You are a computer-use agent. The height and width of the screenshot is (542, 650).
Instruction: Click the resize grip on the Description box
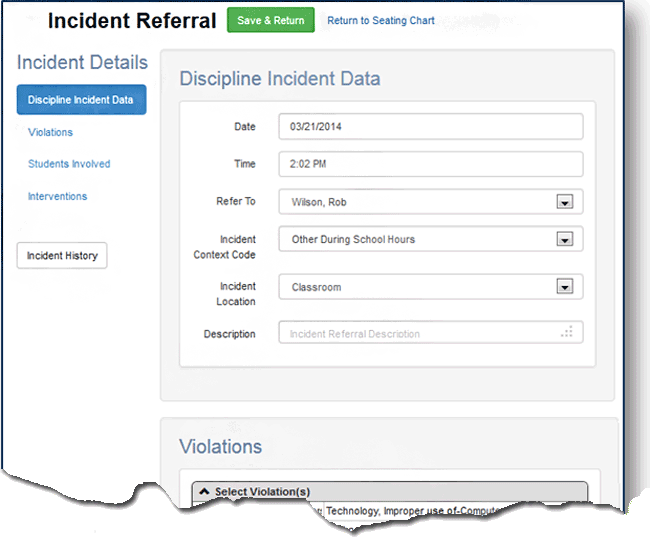(x=567, y=331)
